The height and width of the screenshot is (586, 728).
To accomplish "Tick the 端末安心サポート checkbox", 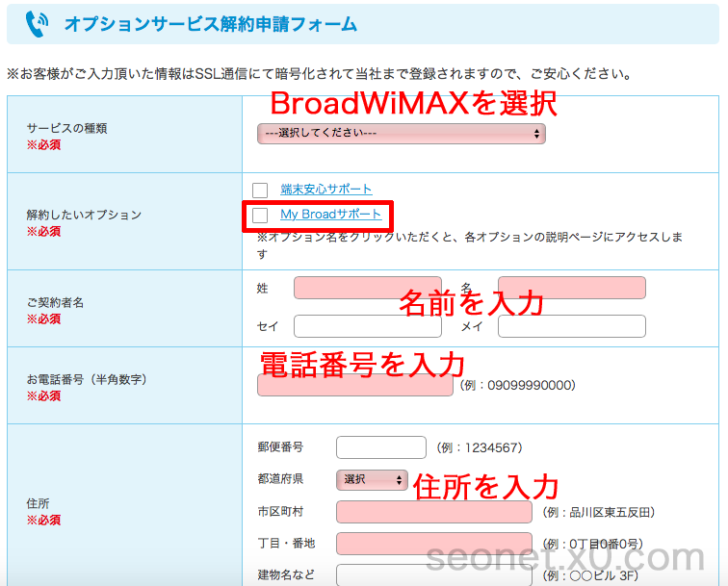I will 260,190.
